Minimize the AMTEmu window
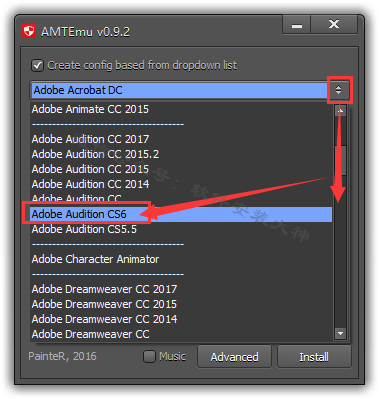Image resolution: width=379 pixels, height=399 pixels. [297, 25]
